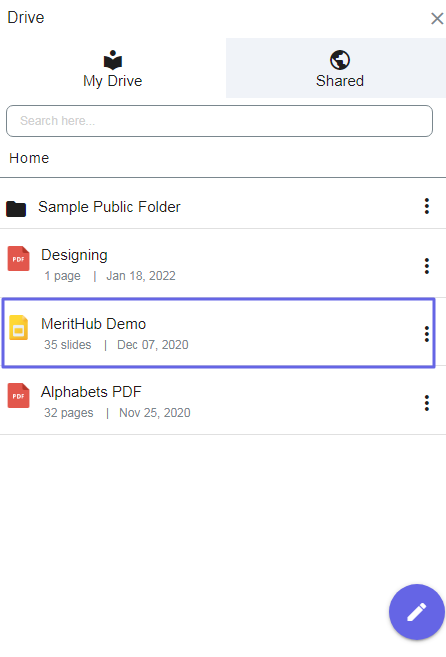Screen dimensions: 446x657
Task: Click the yellow slides icon for MeritHub Demo
Action: [18, 327]
